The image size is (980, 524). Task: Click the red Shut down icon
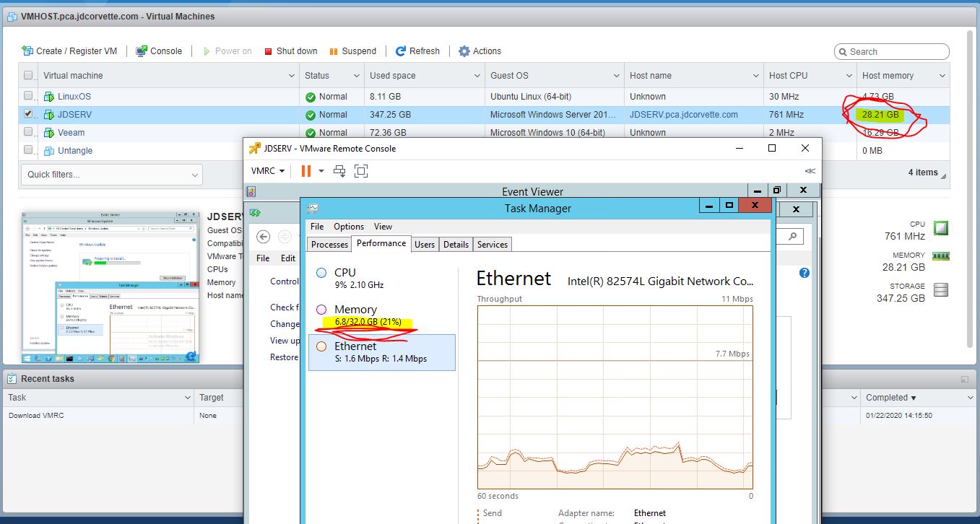click(x=268, y=51)
